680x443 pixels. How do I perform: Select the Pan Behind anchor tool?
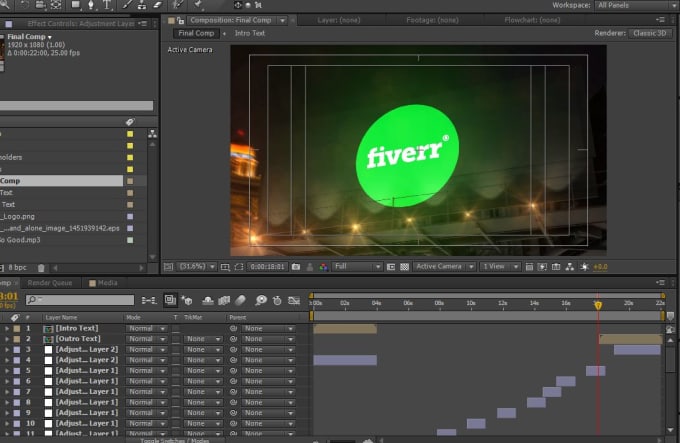pos(56,5)
